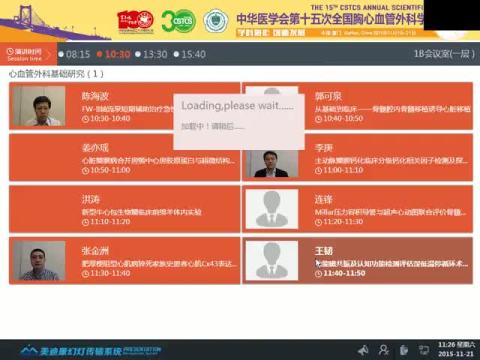Image resolution: width=480 pixels, height=360 pixels.
Task: Click the Session time clock icon
Action: tap(10, 51)
